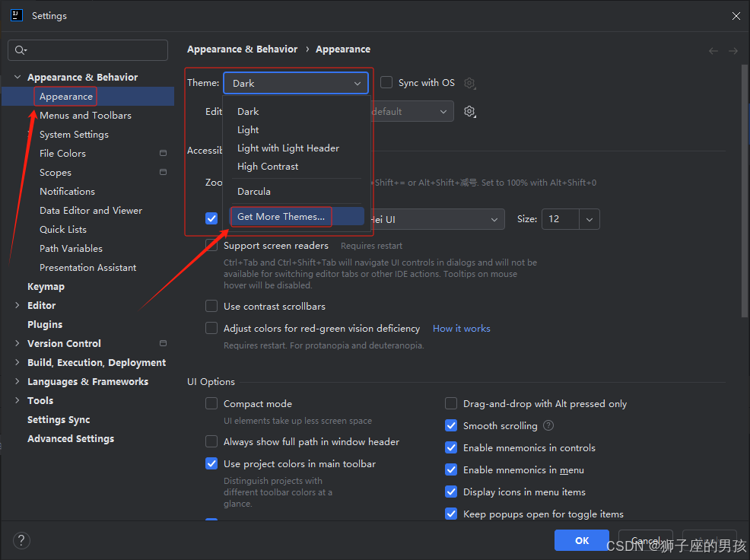Click project-level marker beside Scopes
The width and height of the screenshot is (750, 560).
click(163, 172)
